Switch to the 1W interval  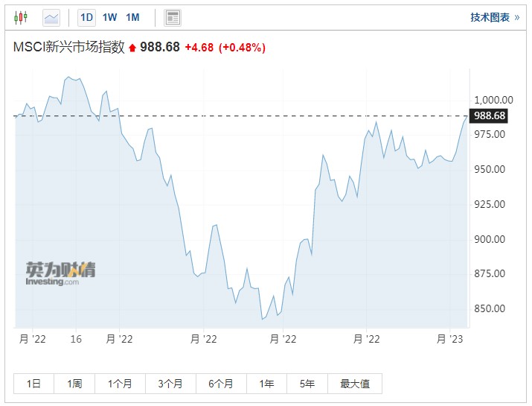109,17
